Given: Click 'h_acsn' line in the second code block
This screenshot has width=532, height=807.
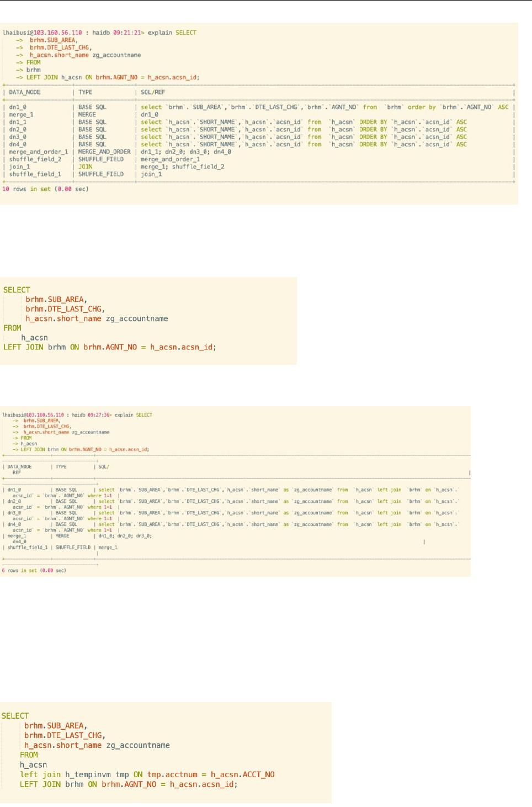Looking at the screenshot, I should pos(35,338).
